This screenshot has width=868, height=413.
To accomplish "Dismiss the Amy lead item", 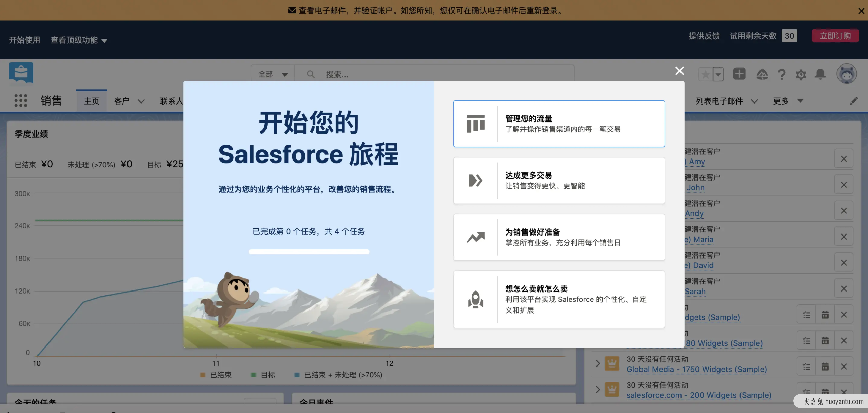I will pyautogui.click(x=844, y=159).
